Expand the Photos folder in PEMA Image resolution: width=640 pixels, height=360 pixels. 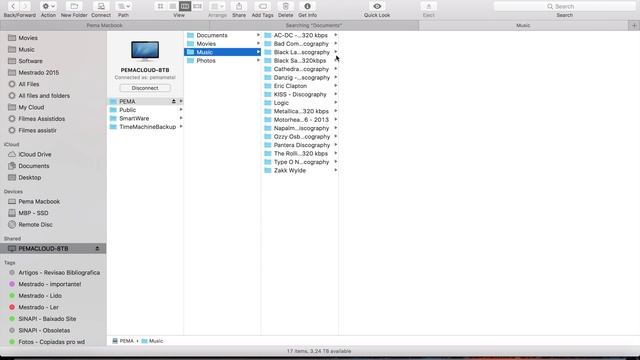[x=258, y=60]
